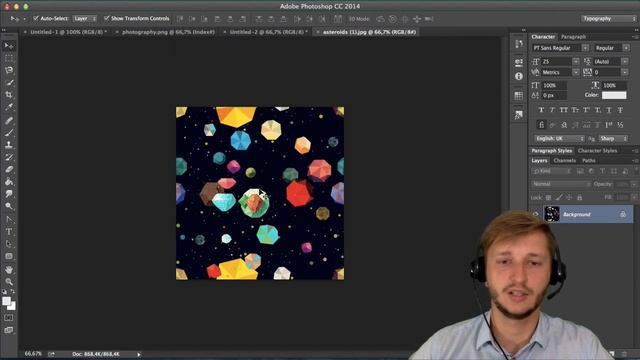Select the Crop tool

tap(9, 95)
